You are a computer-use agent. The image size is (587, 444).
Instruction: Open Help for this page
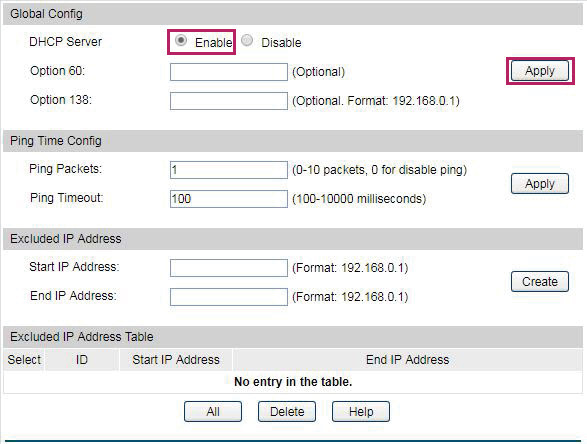[361, 412]
